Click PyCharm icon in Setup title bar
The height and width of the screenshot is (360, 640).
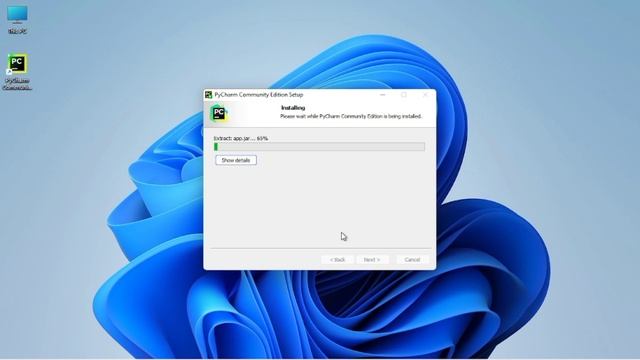point(209,95)
